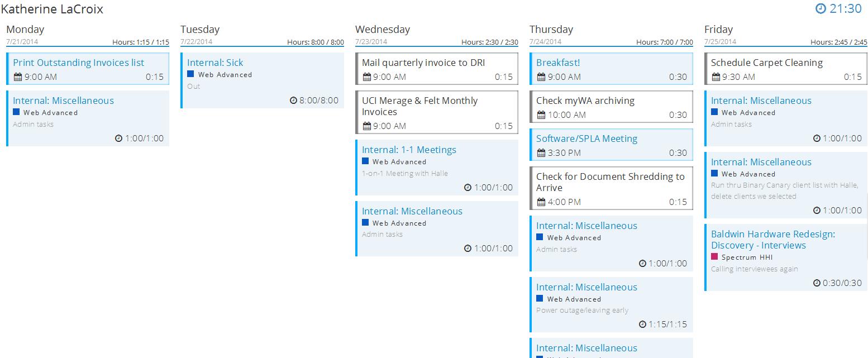The height and width of the screenshot is (358, 868).
Task: Click pink Spectrum HHI color swatch
Action: pyautogui.click(x=714, y=257)
